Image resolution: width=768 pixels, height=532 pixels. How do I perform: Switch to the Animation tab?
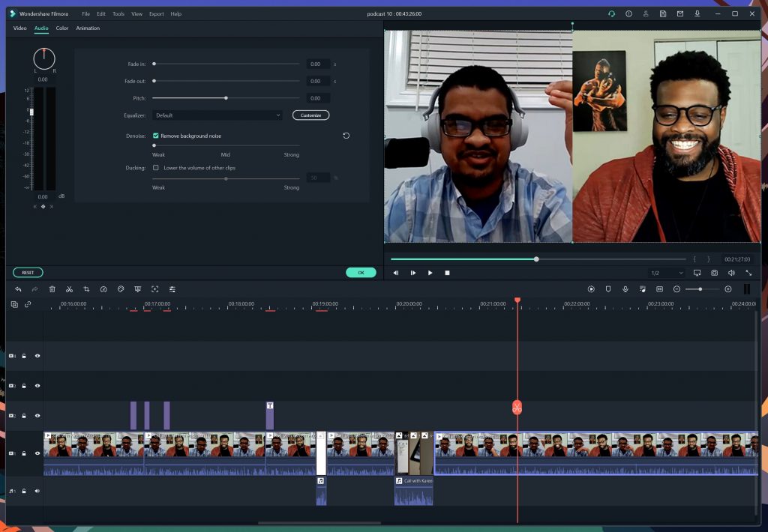[x=88, y=28]
